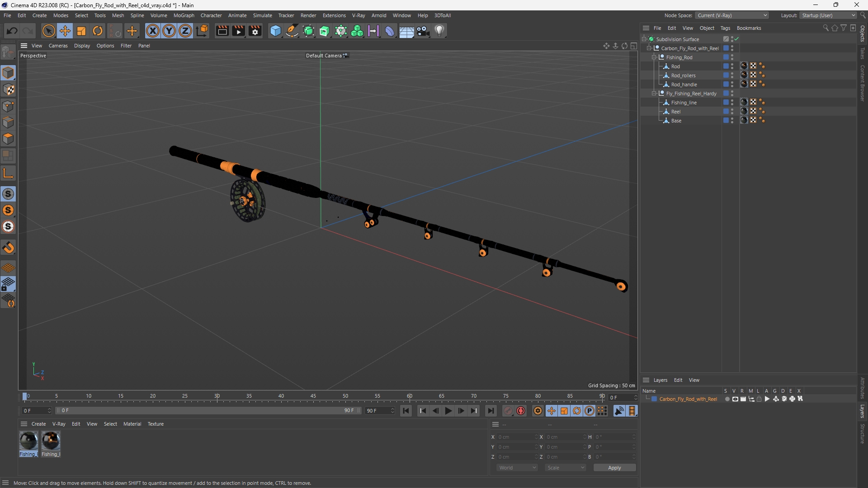Go to end of animation
868x488 pixels.
tap(491, 411)
